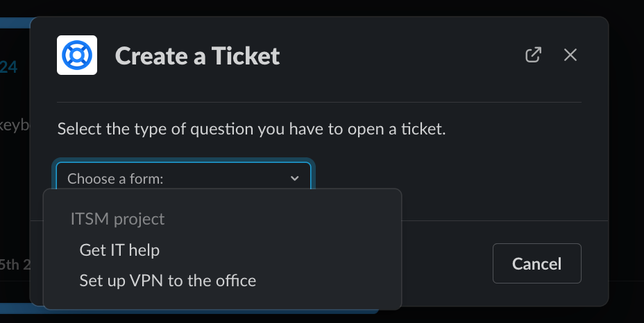The height and width of the screenshot is (323, 644).
Task: Click the blue lifebuoy app icon
Action: coord(76,55)
